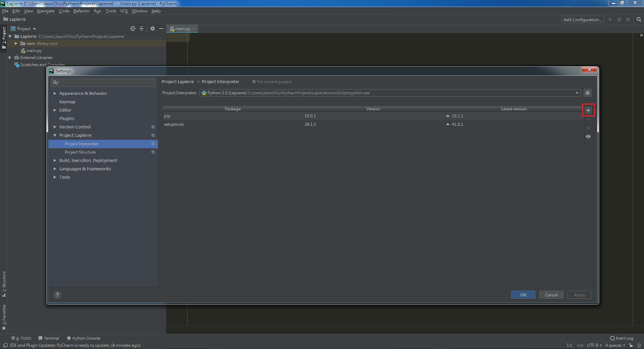Open the VCS menu

[124, 11]
